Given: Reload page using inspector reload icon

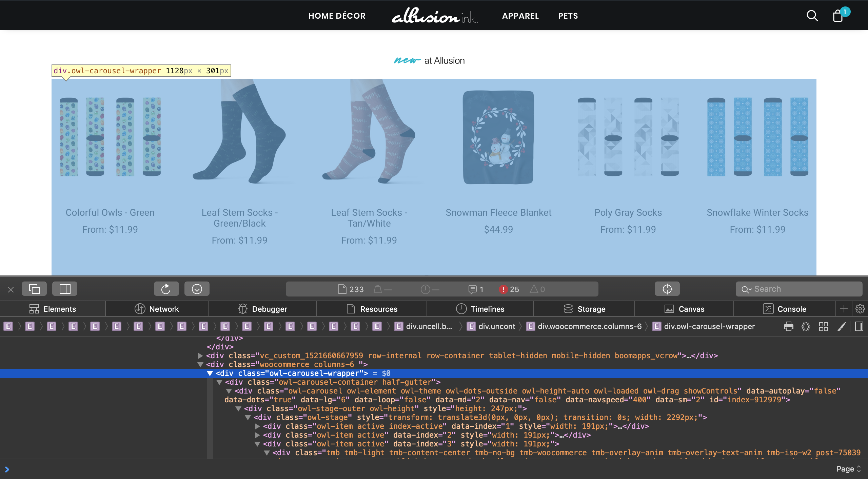Looking at the screenshot, I should click(166, 289).
